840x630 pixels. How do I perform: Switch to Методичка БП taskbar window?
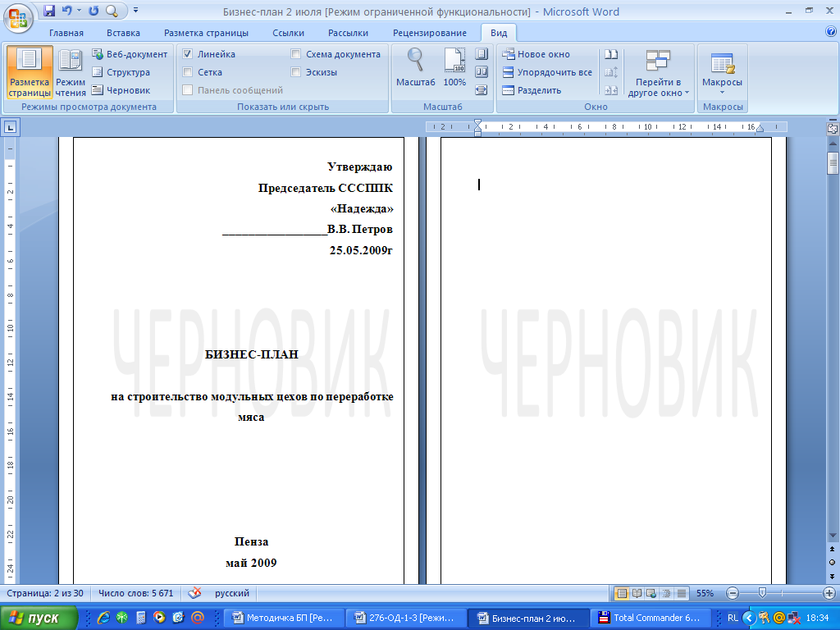click(283, 618)
